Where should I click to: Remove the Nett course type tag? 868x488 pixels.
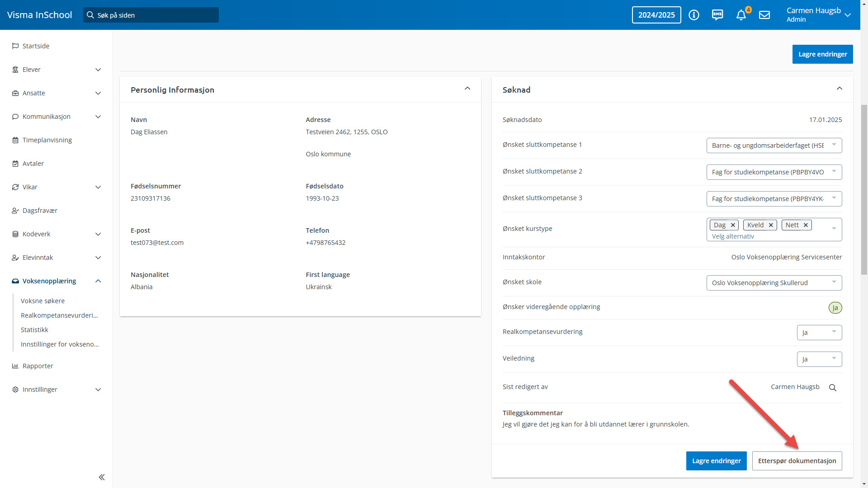[806, 225]
